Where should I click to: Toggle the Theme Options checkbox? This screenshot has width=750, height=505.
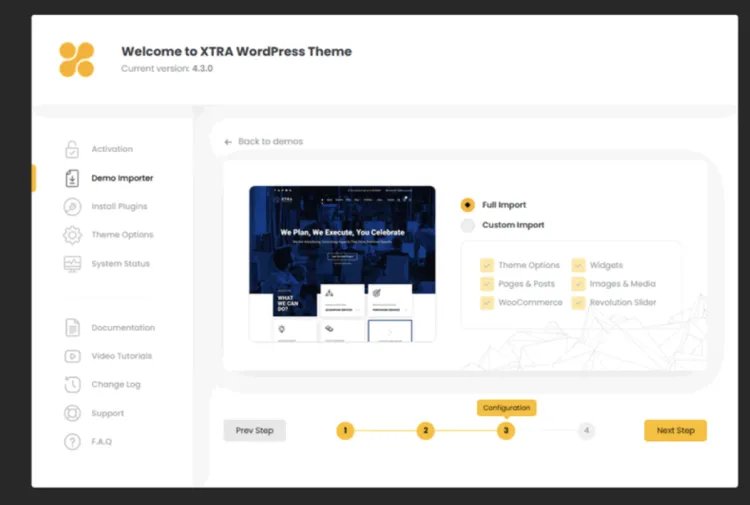tap(486, 265)
